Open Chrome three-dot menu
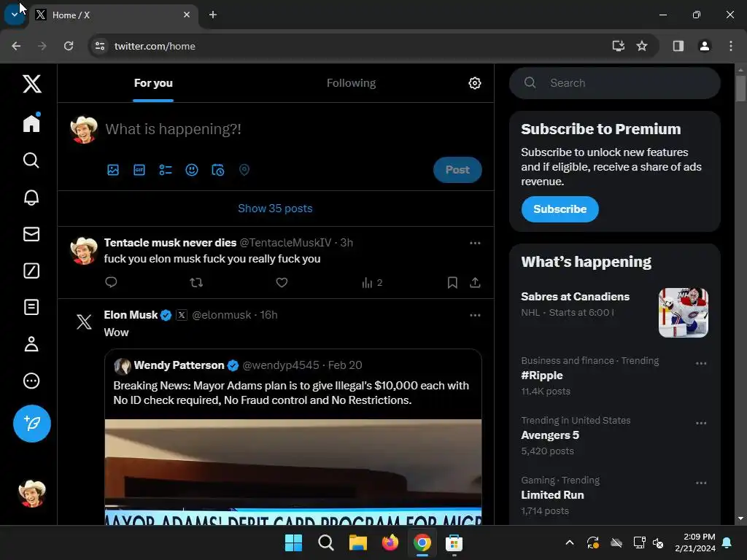 [730, 46]
